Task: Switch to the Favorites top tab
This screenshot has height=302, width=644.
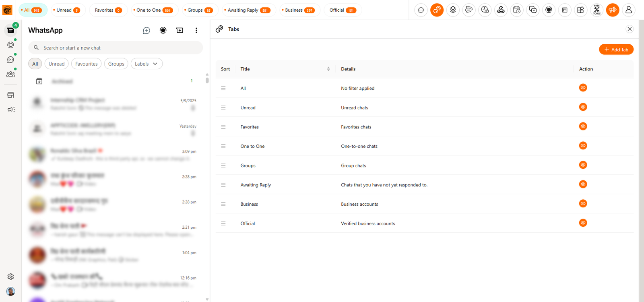Action: 108,10
